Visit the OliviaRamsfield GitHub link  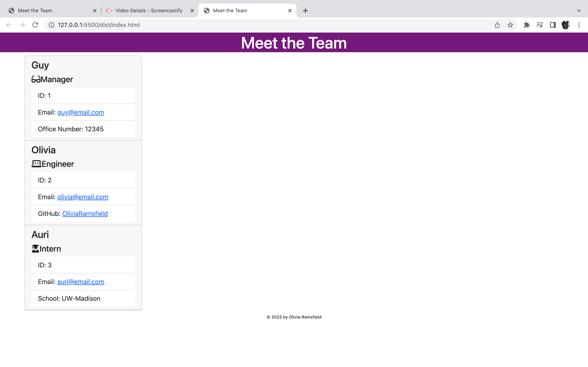click(x=85, y=214)
